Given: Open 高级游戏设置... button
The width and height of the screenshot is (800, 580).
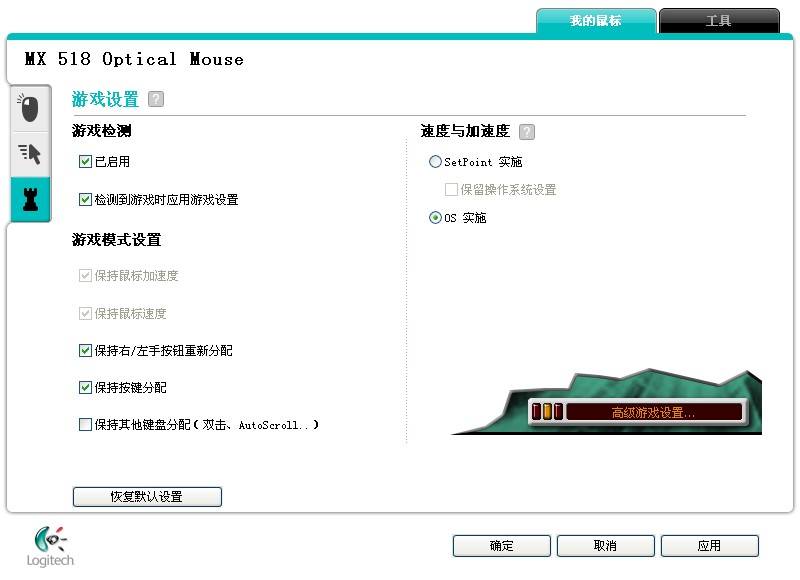Looking at the screenshot, I should tap(653, 412).
